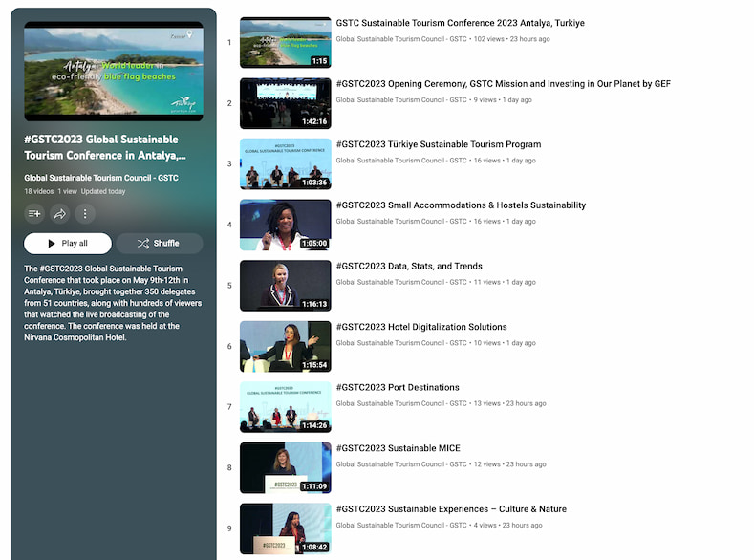Click the '102 views • 23 hours ago' text
Image resolution: width=754 pixels, height=560 pixels.
tap(511, 39)
